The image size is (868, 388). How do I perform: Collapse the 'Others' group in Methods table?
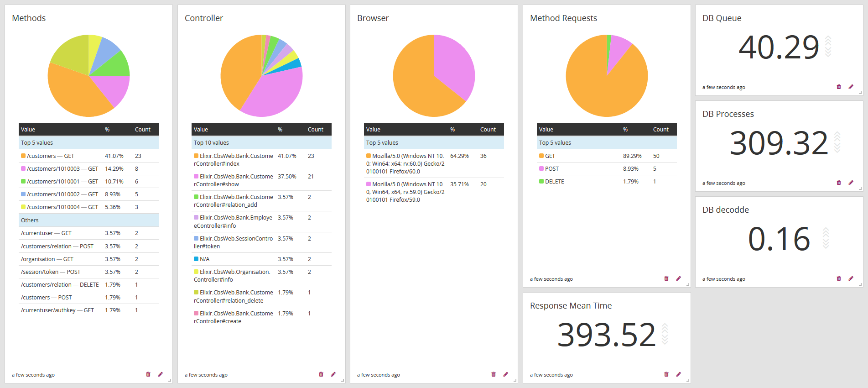[30, 220]
